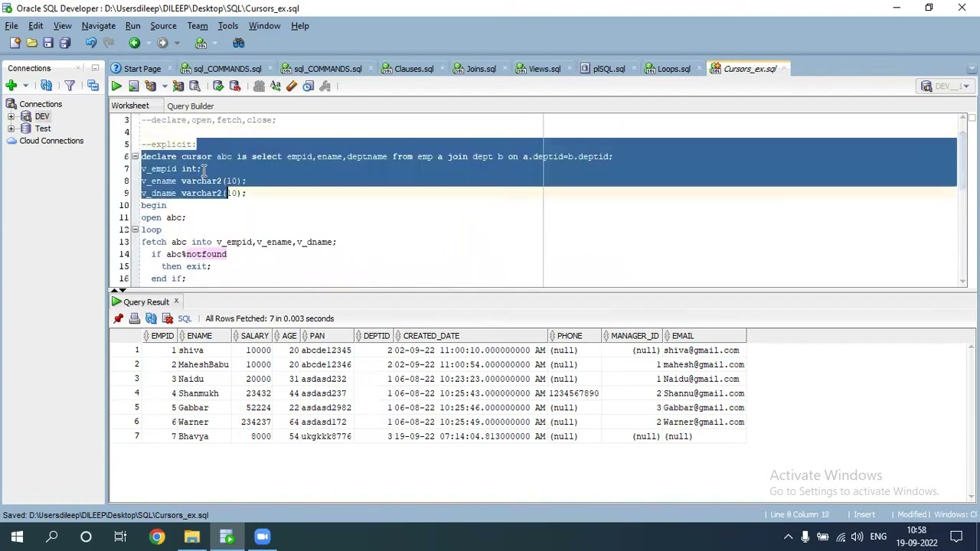
Task: Open the forward-navigation history dropdown arrow
Action: pyautogui.click(x=175, y=43)
